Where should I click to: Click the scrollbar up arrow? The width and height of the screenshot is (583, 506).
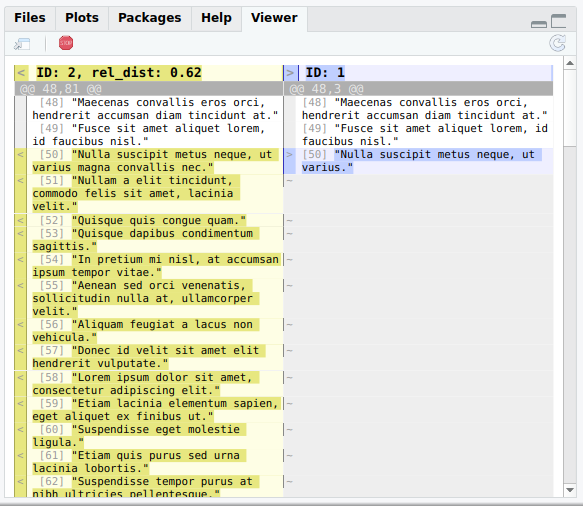pos(570,63)
